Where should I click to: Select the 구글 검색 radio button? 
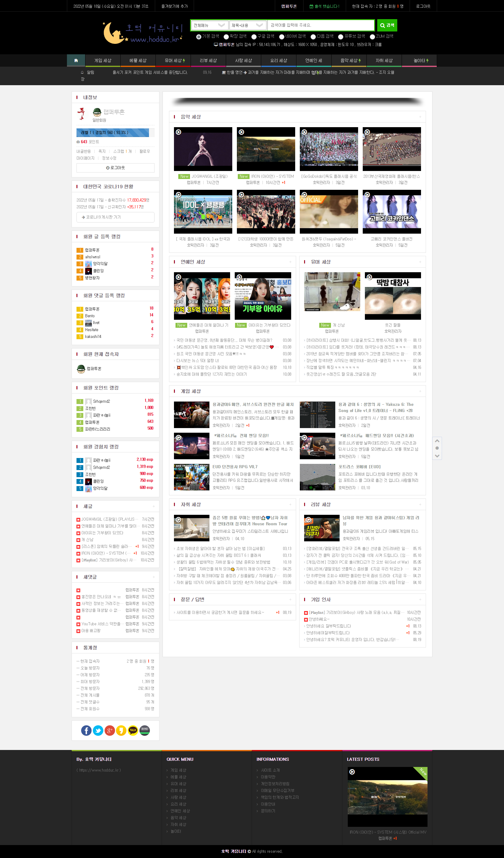point(254,37)
